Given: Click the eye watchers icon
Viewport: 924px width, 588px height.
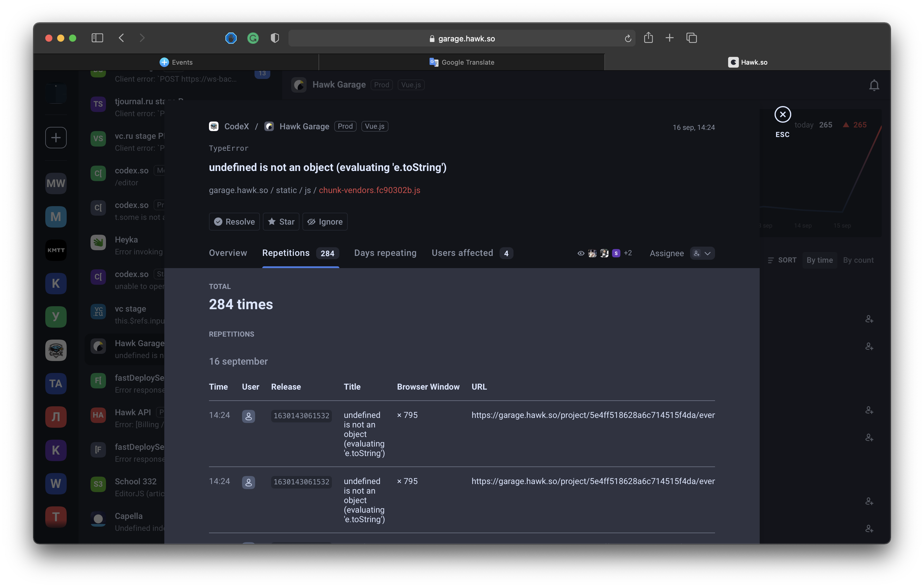Looking at the screenshot, I should (581, 253).
